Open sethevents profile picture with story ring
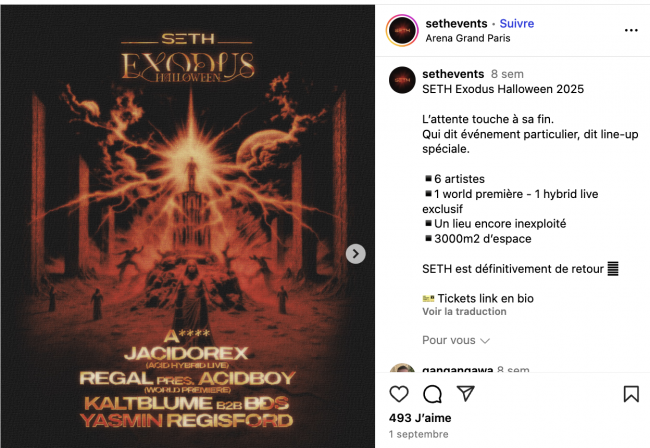The width and height of the screenshot is (650, 448). (402, 31)
